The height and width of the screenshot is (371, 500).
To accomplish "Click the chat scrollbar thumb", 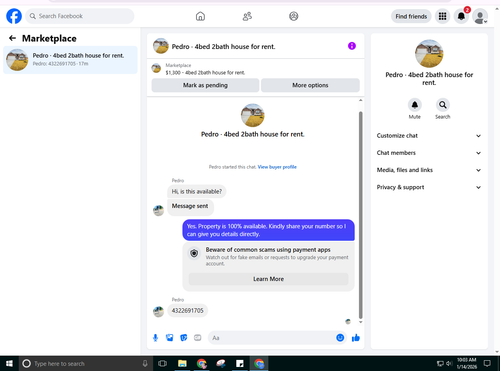I will click(360, 215).
